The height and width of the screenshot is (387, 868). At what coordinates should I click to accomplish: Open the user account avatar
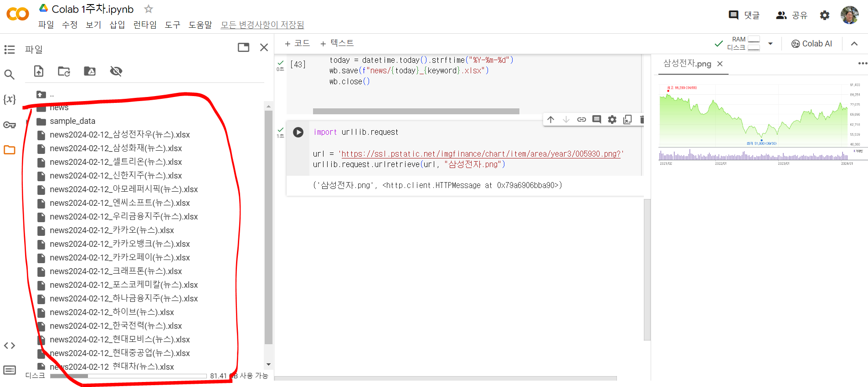tap(849, 15)
